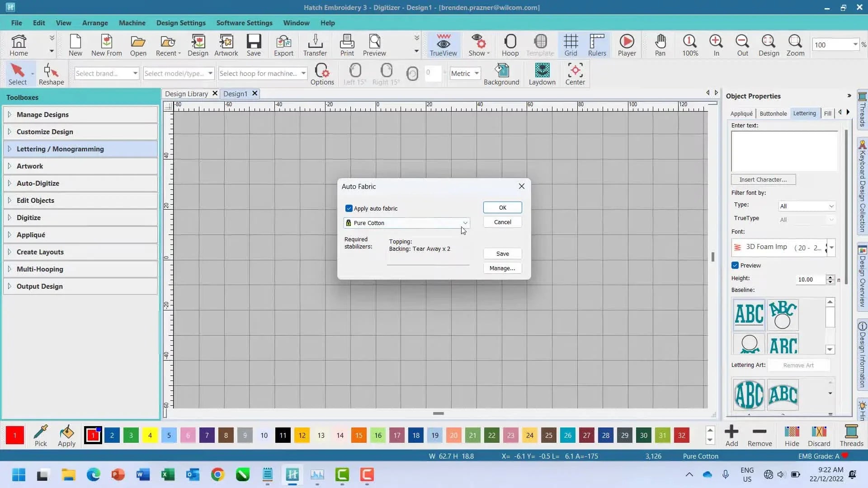This screenshot has height=488, width=868.
Task: Select the Pan hand tool
Action: 660,45
